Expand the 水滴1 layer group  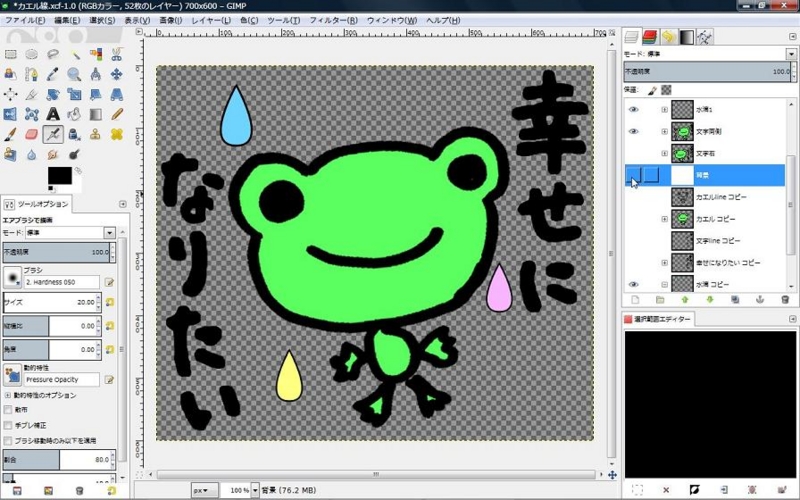click(x=664, y=110)
